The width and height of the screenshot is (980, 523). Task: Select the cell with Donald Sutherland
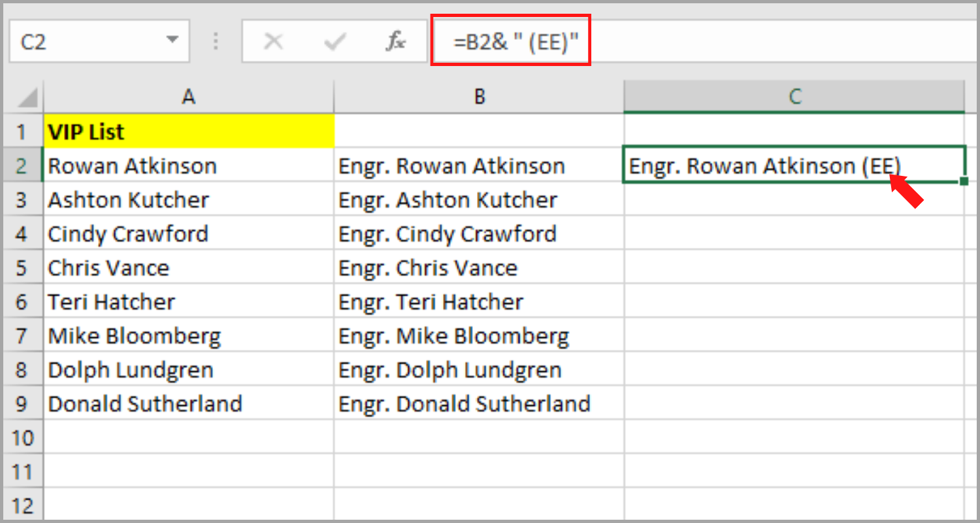click(189, 403)
